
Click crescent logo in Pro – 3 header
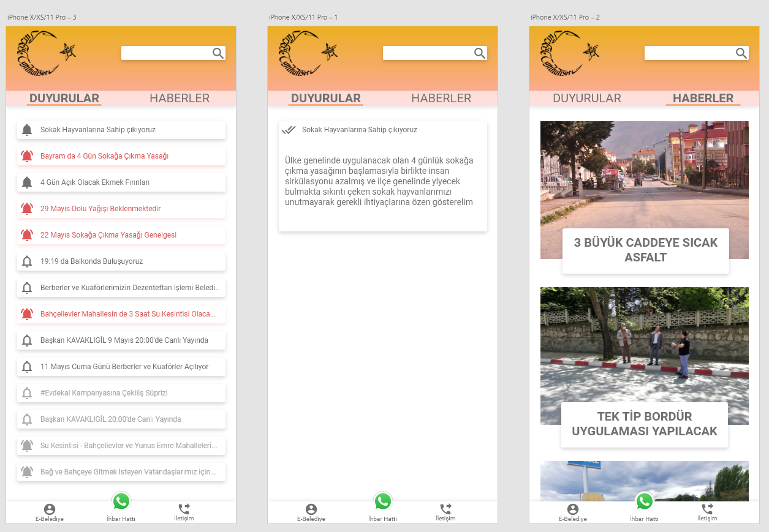coord(47,54)
